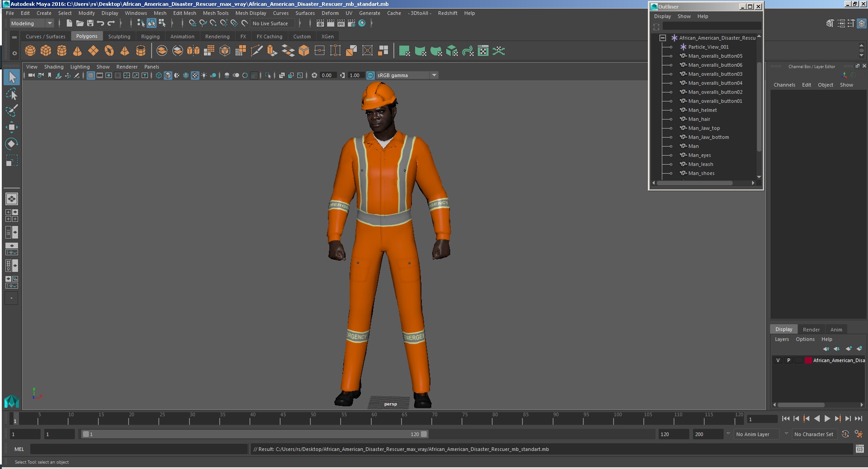This screenshot has height=469, width=868.
Task: Switch to the Rigging shelf tab
Action: [x=150, y=37]
